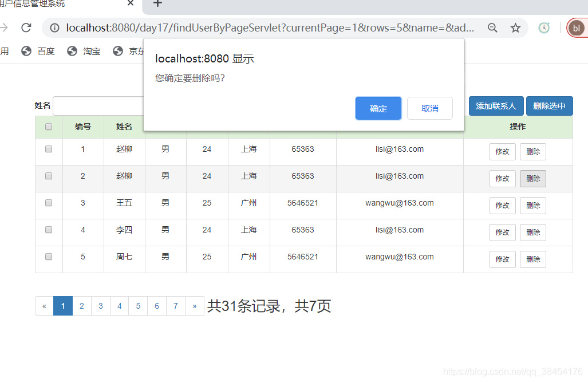This screenshot has height=382, width=588.
Task: Check the checkbox for row 4 李四
Action: click(x=49, y=230)
